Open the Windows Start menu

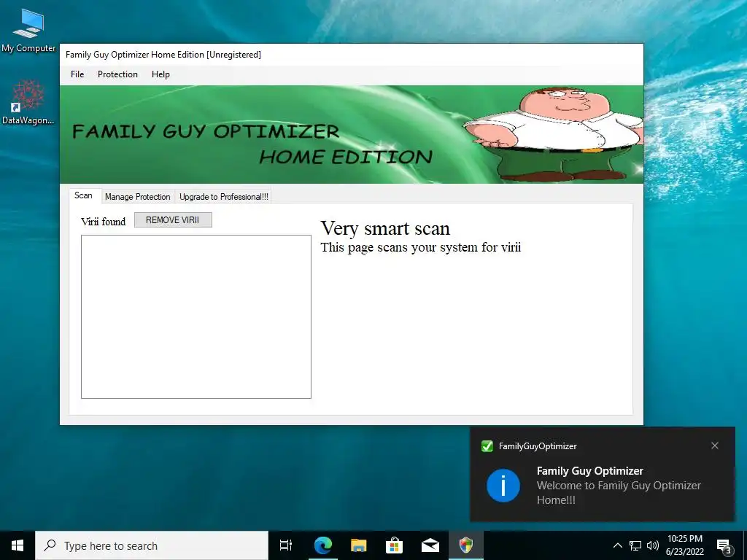[x=18, y=545]
